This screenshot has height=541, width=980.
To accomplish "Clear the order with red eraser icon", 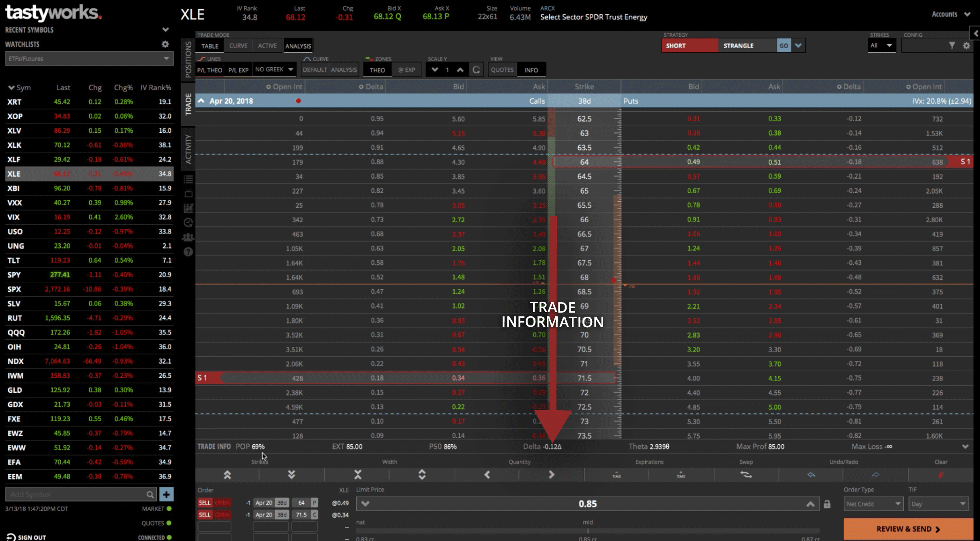I will click(x=941, y=475).
